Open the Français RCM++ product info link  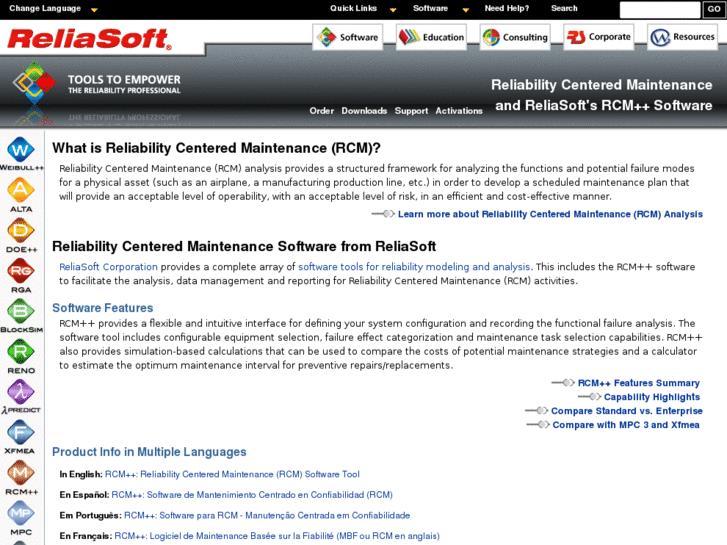(277, 536)
